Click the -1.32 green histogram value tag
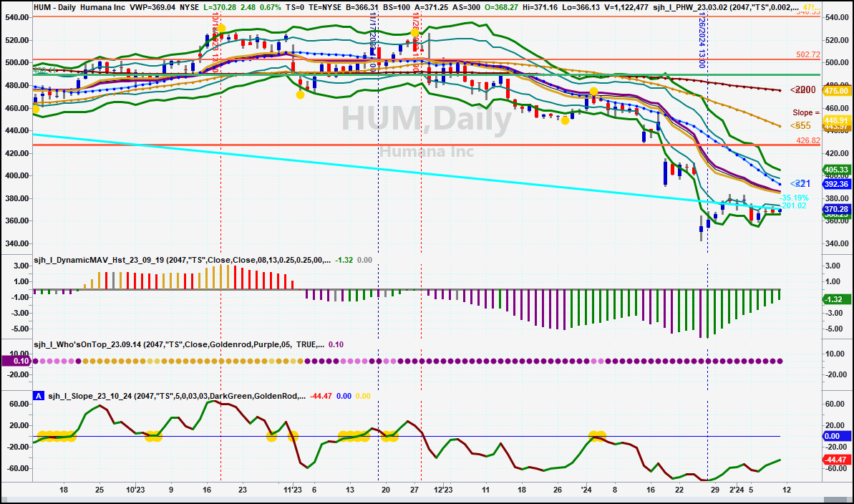The height and width of the screenshot is (504, 854). pos(837,300)
